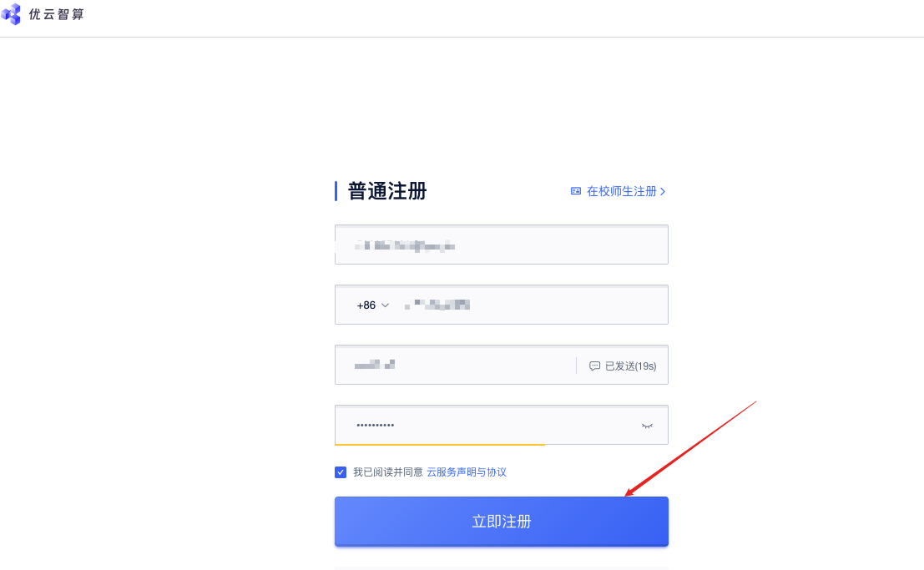Click the 已发送(19s) resend code button
This screenshot has width=924, height=570.
click(x=623, y=366)
